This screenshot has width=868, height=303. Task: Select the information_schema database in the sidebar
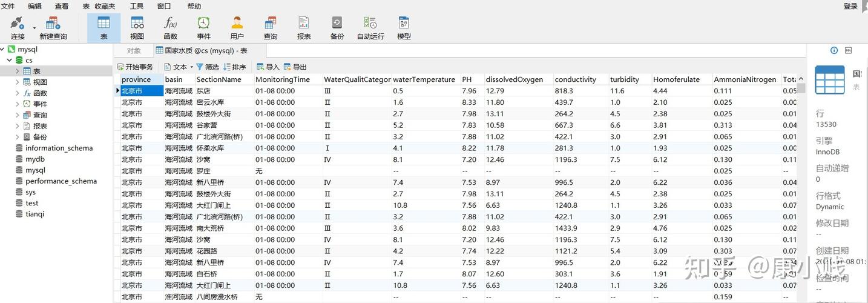(x=59, y=148)
